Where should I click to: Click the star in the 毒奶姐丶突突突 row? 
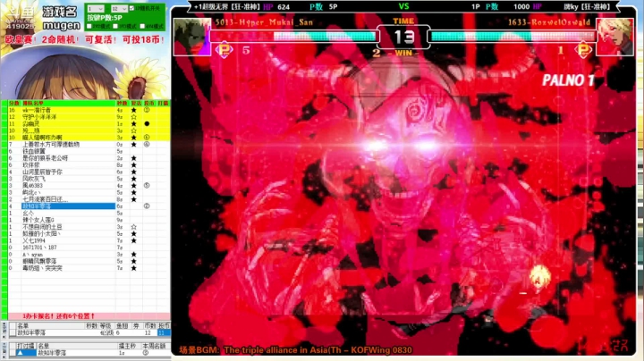[133, 268]
